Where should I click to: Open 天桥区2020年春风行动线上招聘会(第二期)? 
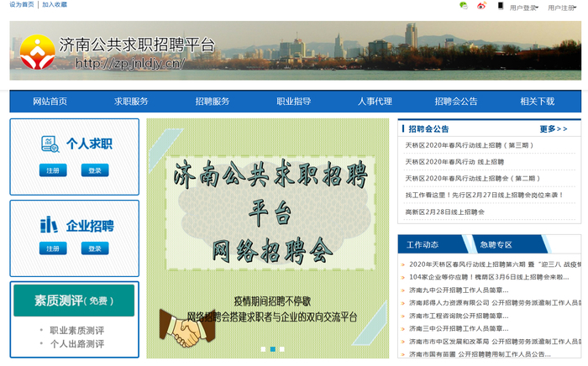pyautogui.click(x=472, y=178)
